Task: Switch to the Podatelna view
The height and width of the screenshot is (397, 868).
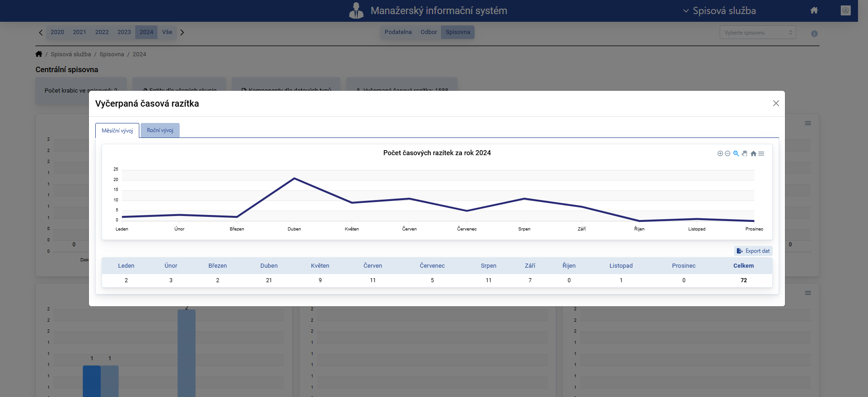Action: point(398,32)
